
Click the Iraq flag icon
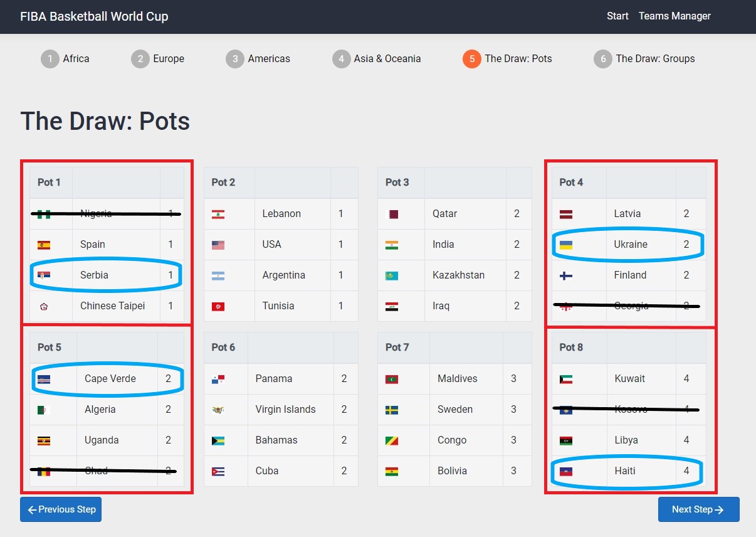(x=392, y=306)
